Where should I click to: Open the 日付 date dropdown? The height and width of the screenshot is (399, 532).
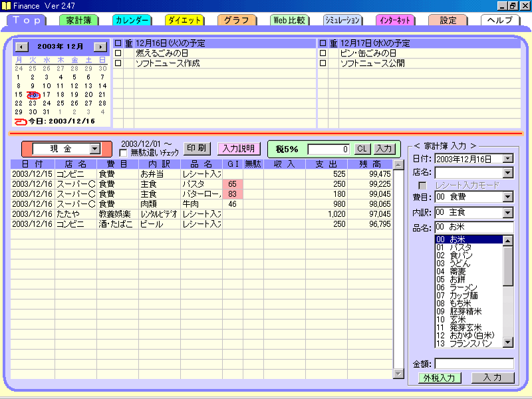(x=508, y=159)
